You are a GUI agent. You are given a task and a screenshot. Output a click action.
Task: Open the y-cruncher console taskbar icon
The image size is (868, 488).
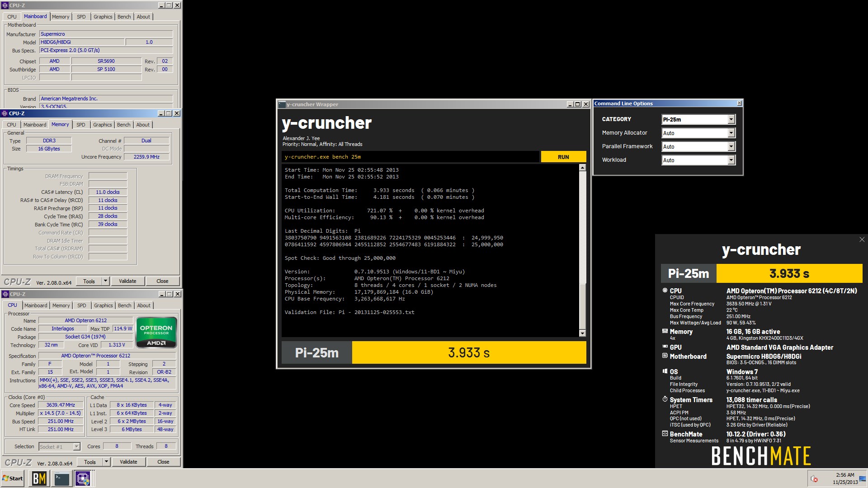[x=61, y=479]
